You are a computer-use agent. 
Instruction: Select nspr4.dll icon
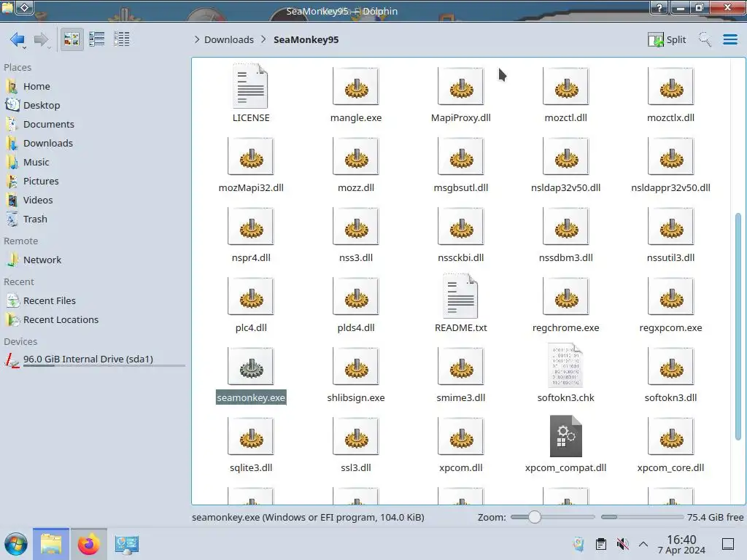[251, 226]
